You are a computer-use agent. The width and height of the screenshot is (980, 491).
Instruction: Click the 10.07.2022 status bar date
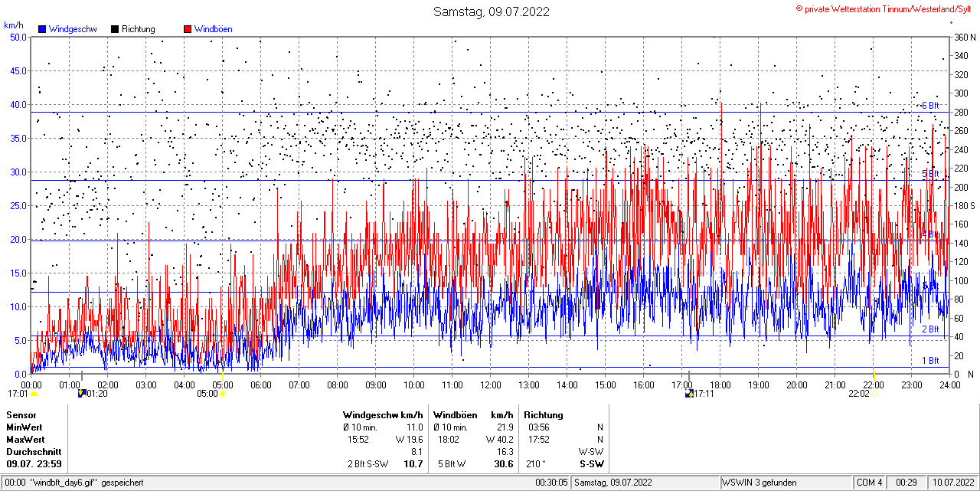click(952, 483)
